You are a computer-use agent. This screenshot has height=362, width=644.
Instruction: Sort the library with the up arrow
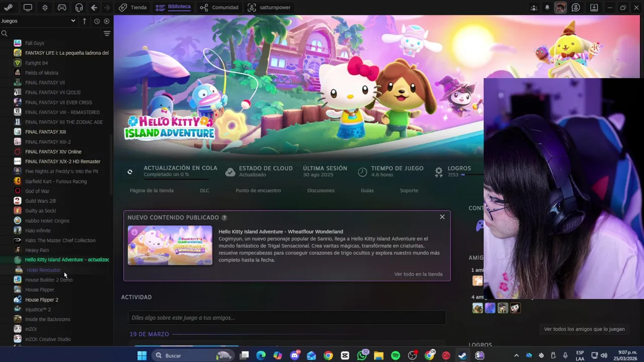(x=85, y=21)
